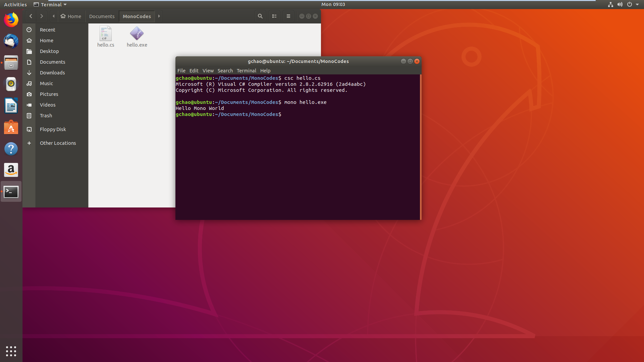Image resolution: width=644 pixels, height=362 pixels.
Task: Click the Show Applications grid icon
Action: (x=11, y=351)
